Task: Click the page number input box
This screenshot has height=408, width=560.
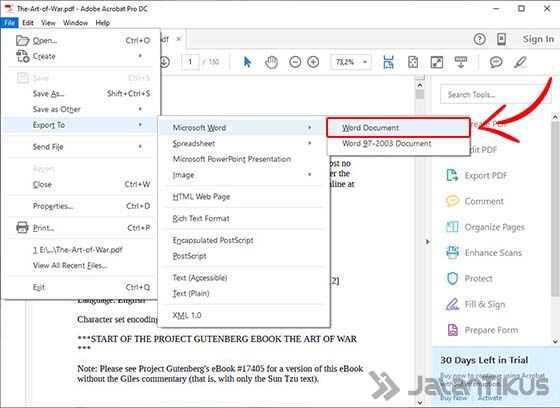Action: click(190, 62)
